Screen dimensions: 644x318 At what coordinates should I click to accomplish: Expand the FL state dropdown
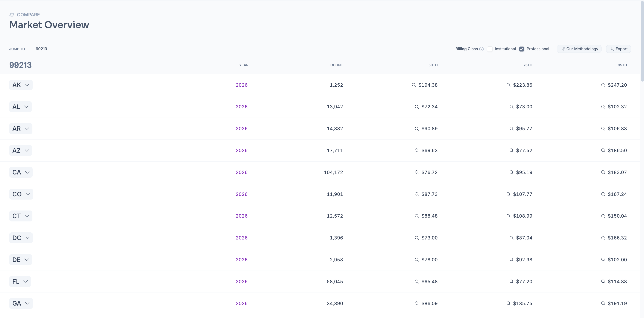pos(20,282)
